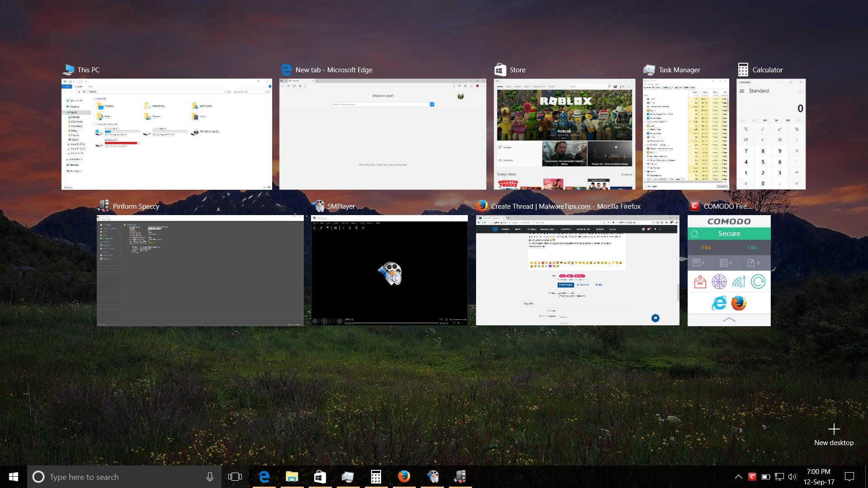
Task: Open the Windows Start button
Action: [x=14, y=477]
